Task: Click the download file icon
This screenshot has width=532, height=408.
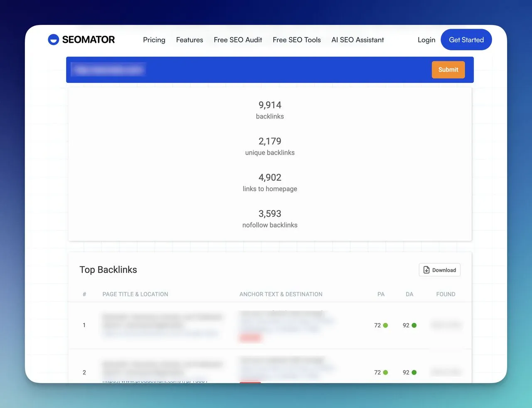Action: 426,270
